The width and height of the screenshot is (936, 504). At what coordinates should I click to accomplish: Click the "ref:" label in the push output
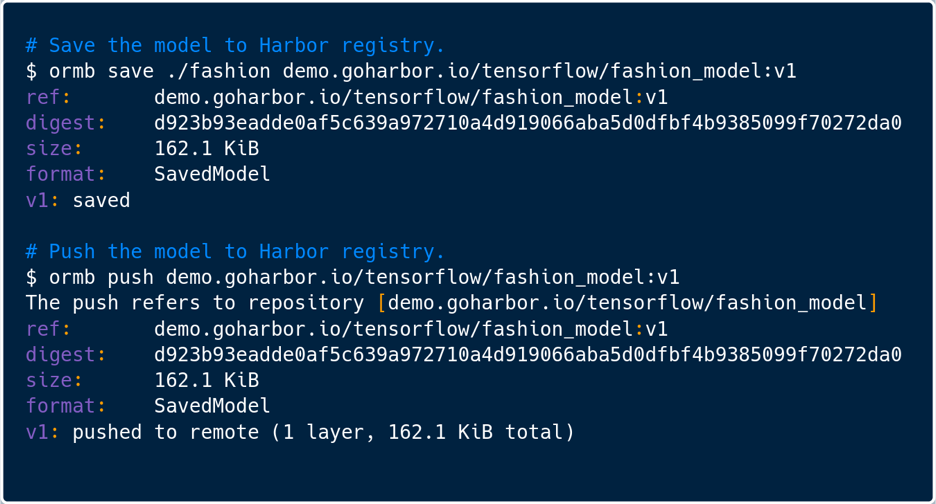tap(48, 329)
